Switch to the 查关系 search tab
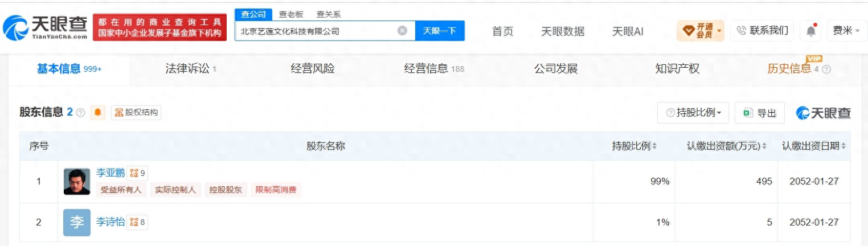 [329, 14]
